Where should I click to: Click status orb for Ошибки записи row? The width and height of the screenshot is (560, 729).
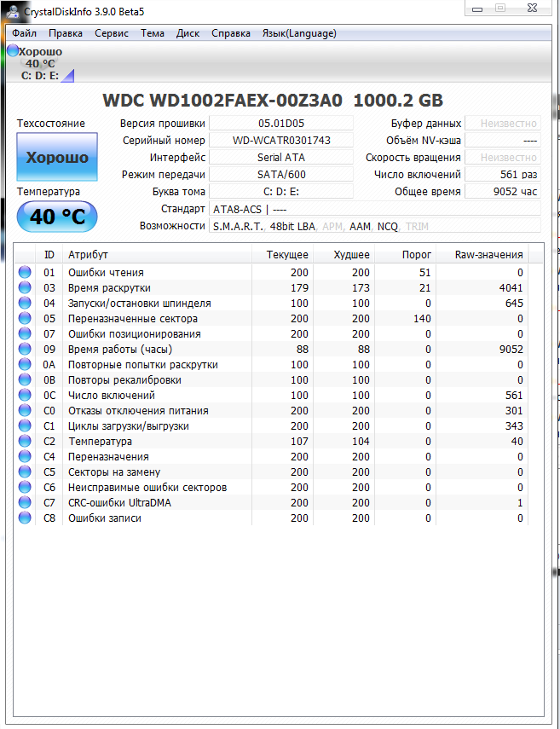coord(25,518)
